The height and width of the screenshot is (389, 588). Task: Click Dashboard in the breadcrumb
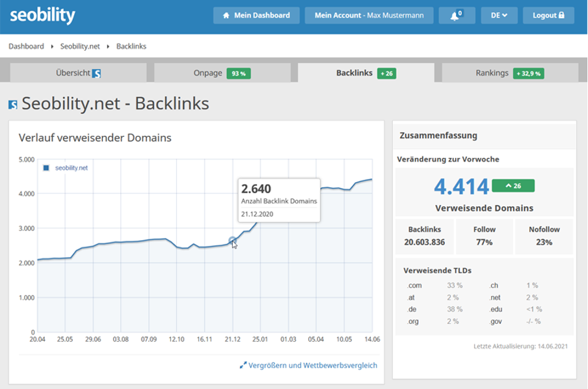(x=26, y=46)
